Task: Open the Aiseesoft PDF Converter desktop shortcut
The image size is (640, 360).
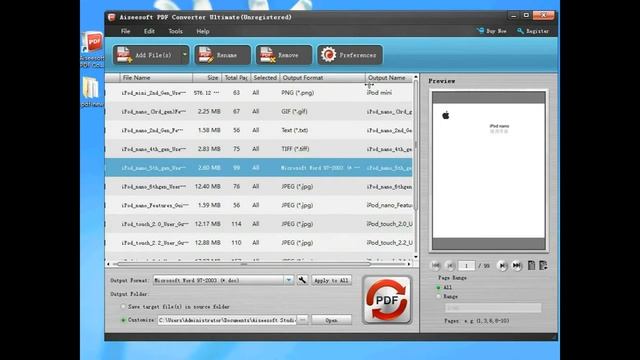Action: (x=92, y=50)
